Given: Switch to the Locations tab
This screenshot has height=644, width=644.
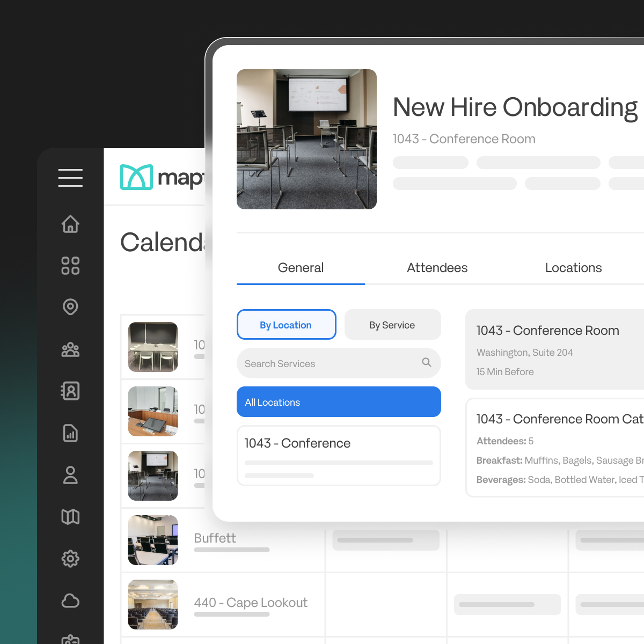Looking at the screenshot, I should click(x=573, y=268).
